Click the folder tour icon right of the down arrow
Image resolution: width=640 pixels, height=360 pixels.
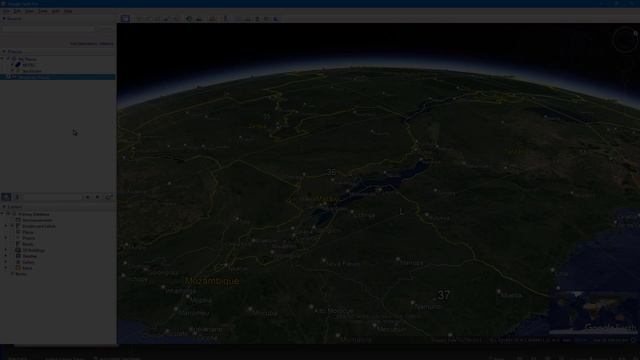pos(109,197)
